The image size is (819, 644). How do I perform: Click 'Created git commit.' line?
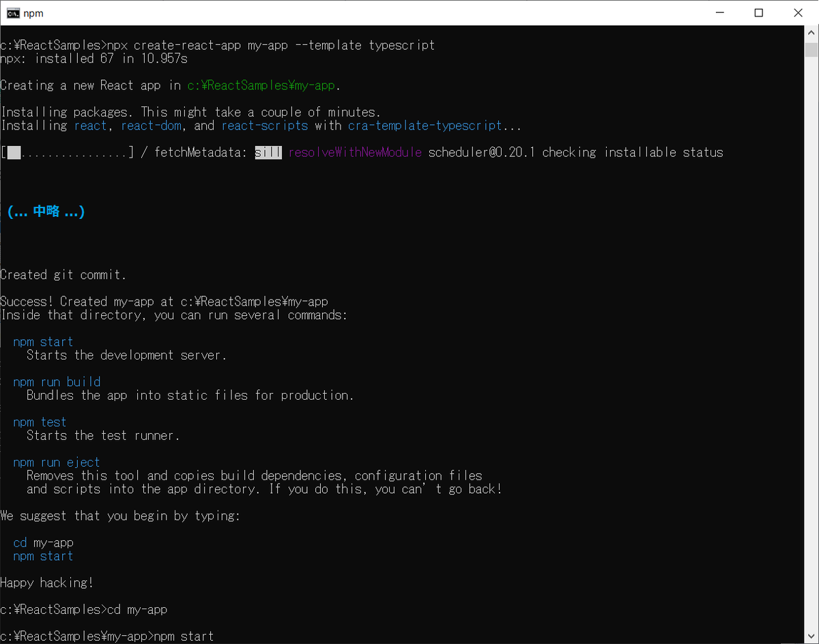[x=63, y=275]
